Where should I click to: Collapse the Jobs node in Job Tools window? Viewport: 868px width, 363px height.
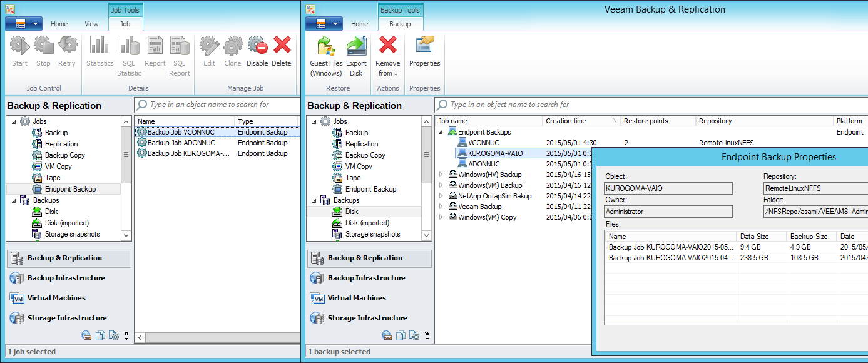click(14, 121)
